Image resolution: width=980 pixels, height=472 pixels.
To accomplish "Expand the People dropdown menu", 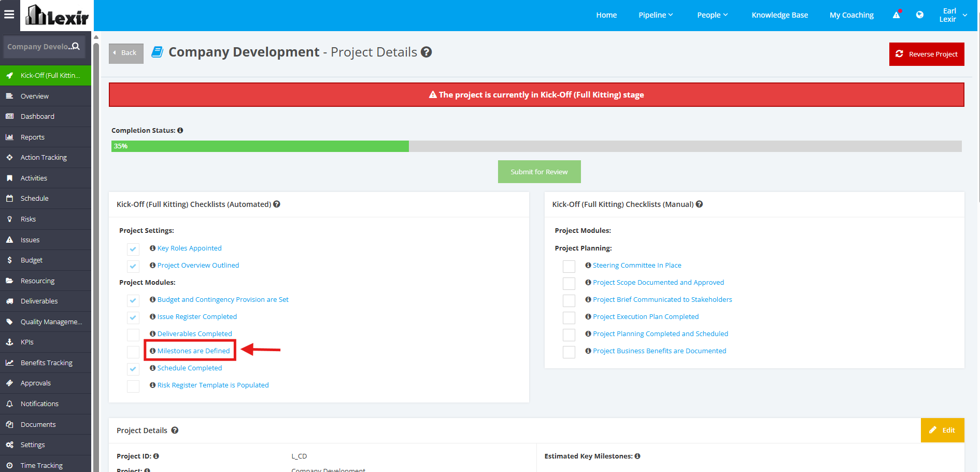I will pos(713,15).
